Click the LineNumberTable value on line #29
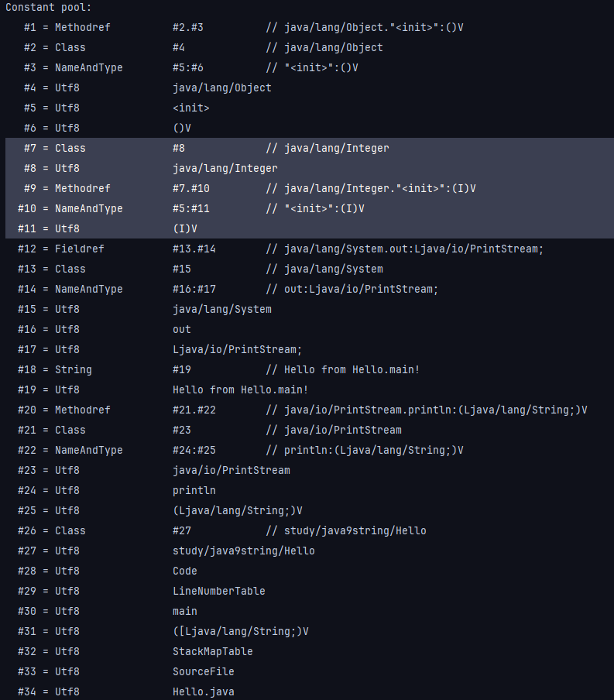 pyautogui.click(x=218, y=591)
